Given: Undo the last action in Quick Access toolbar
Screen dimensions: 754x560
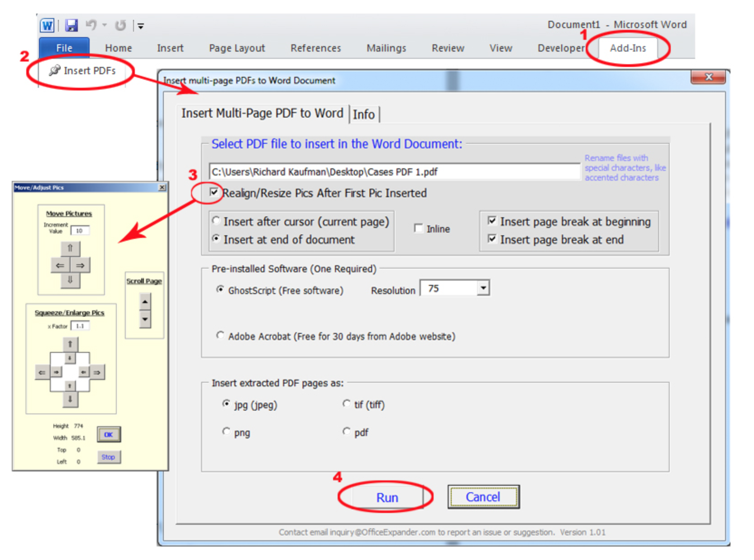Looking at the screenshot, I should click(x=91, y=25).
